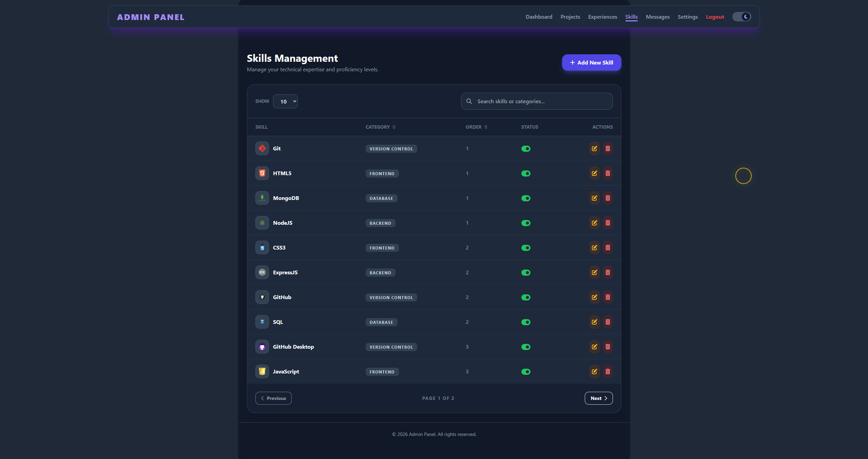Screen dimensions: 868x459
Task: Go to Next page of skills
Action: click(x=599, y=398)
